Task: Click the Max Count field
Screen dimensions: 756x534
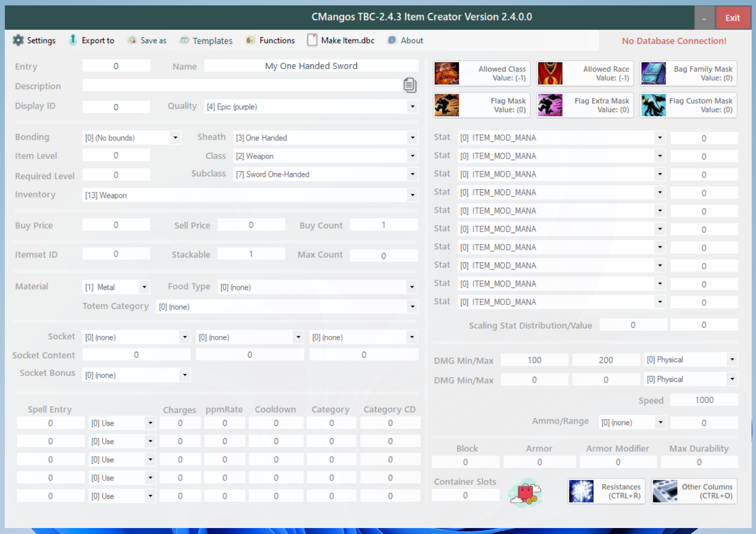Action: point(384,256)
